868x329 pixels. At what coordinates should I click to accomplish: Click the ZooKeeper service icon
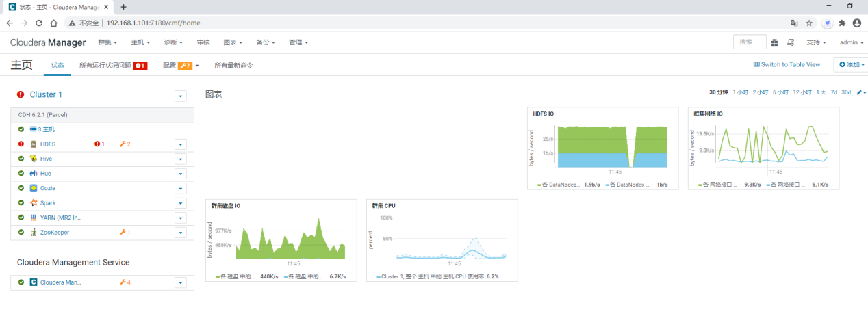[34, 233]
